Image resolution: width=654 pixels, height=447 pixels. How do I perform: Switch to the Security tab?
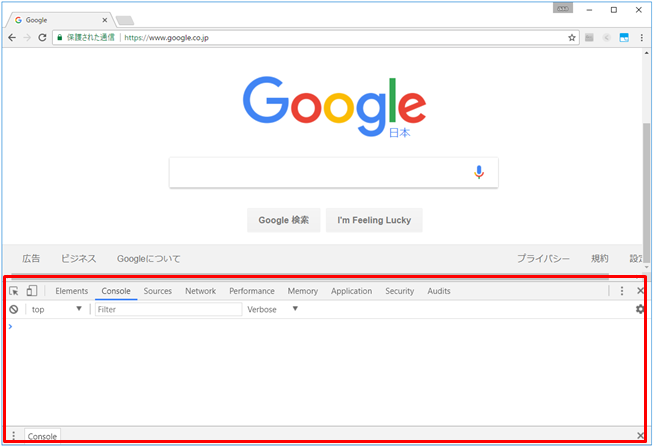tap(400, 291)
